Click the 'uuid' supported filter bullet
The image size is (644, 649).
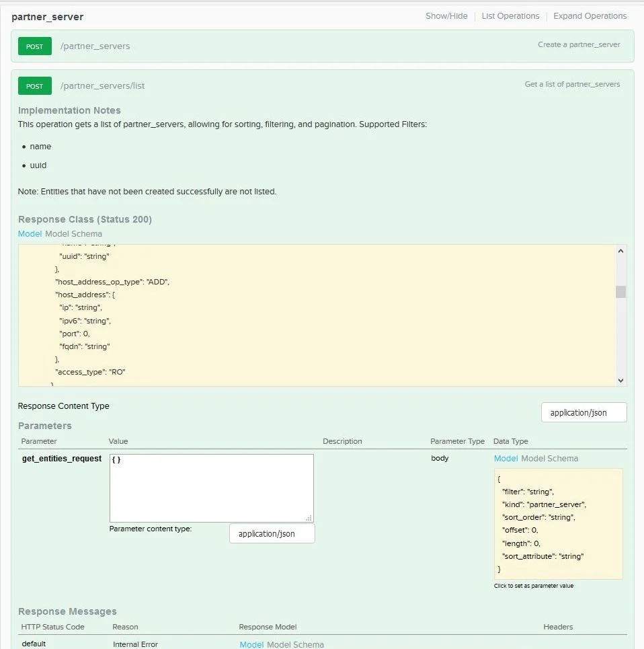point(38,165)
